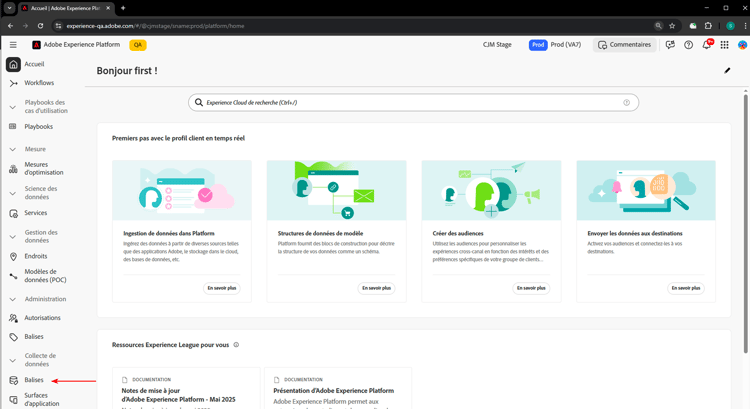Open Autorisations in the sidebar
Screen dimensions: 750x409
[x=43, y=318]
